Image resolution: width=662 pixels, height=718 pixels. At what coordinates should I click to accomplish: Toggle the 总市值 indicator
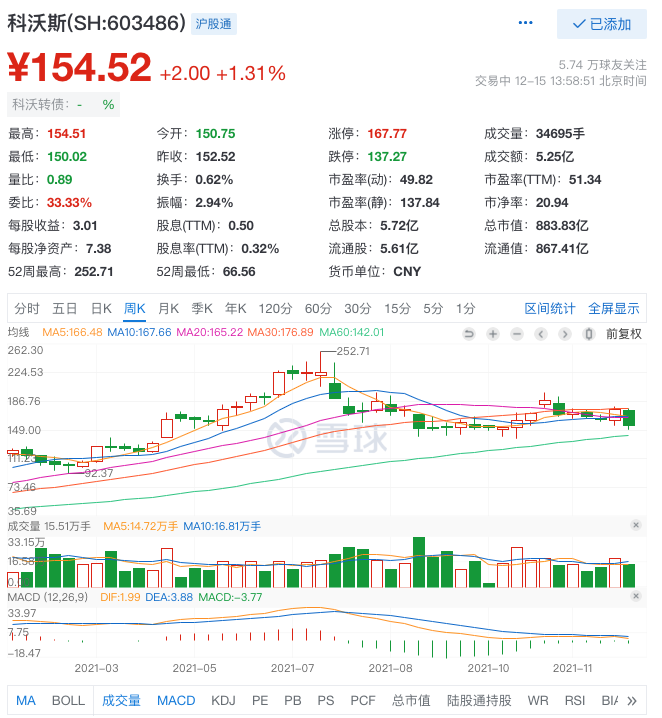[411, 700]
